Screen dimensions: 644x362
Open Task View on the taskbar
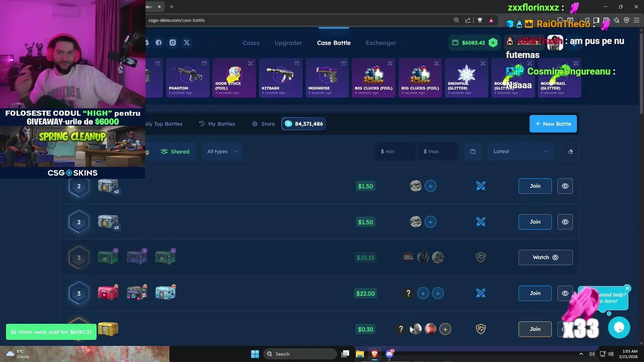345,354
